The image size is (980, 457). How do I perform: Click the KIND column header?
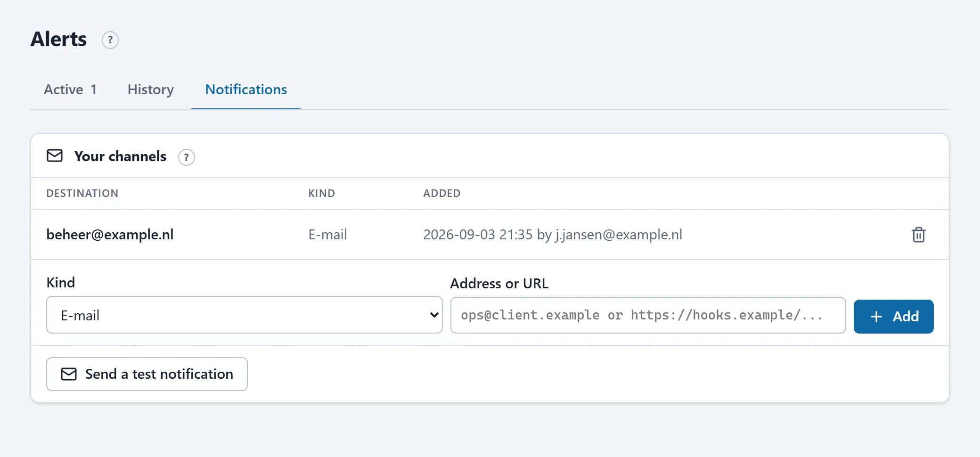click(x=322, y=194)
